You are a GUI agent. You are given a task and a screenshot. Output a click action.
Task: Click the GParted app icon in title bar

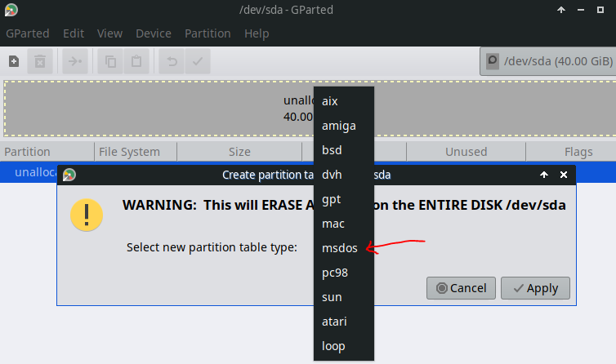[11, 10]
